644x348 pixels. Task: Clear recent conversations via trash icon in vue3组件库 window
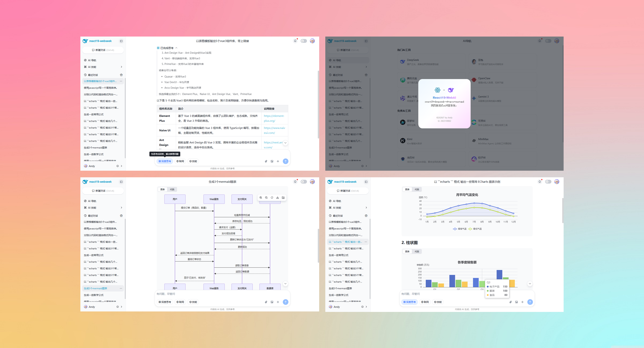(121, 75)
